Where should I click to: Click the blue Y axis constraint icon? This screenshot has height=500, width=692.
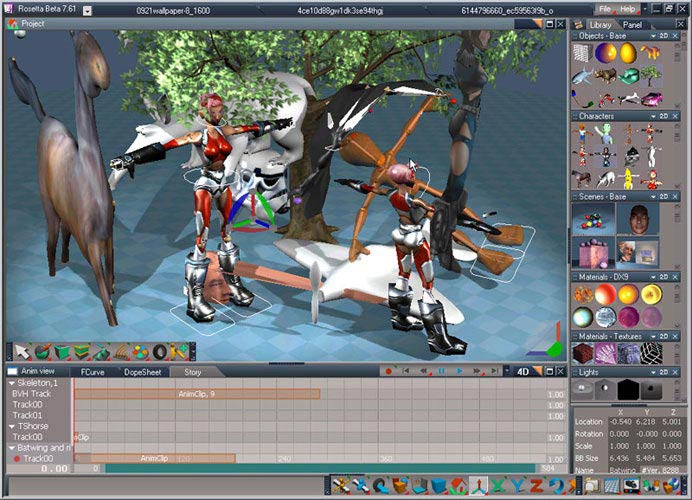(517, 486)
